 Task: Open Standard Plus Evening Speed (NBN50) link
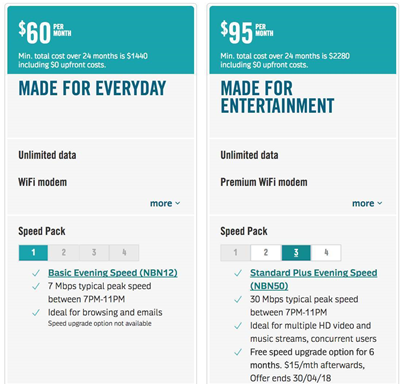(x=314, y=279)
